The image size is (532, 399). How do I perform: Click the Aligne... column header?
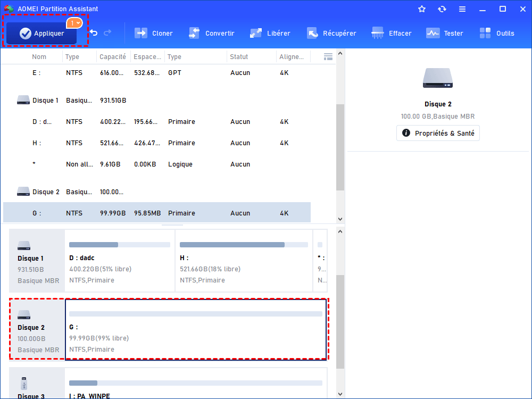click(x=292, y=57)
